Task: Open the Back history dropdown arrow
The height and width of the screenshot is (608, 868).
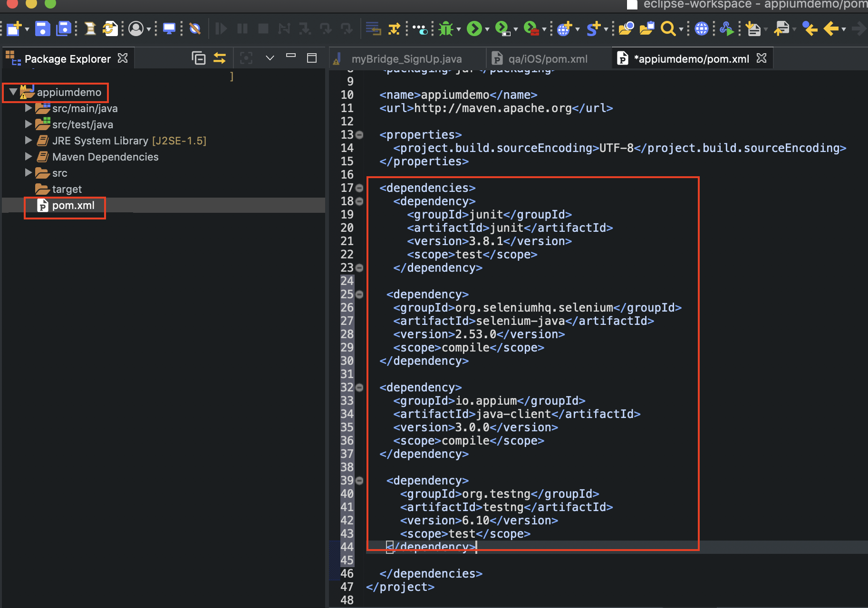Action: click(x=844, y=29)
